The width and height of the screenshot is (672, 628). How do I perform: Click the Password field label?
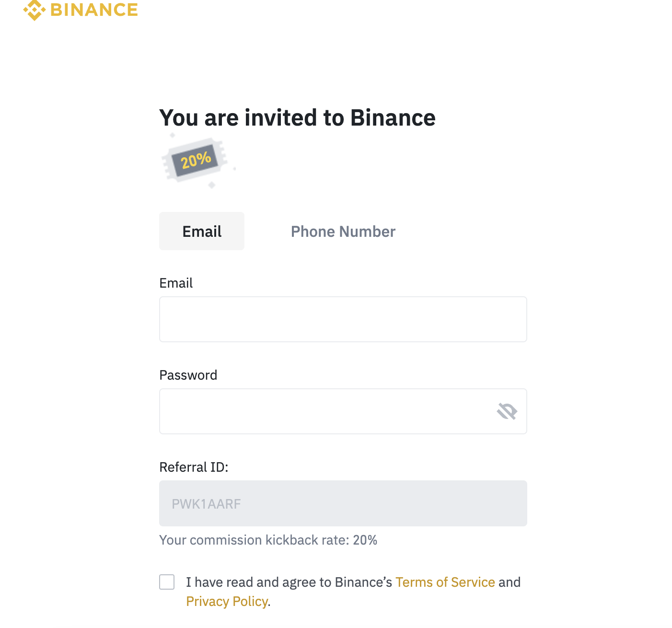click(x=188, y=375)
